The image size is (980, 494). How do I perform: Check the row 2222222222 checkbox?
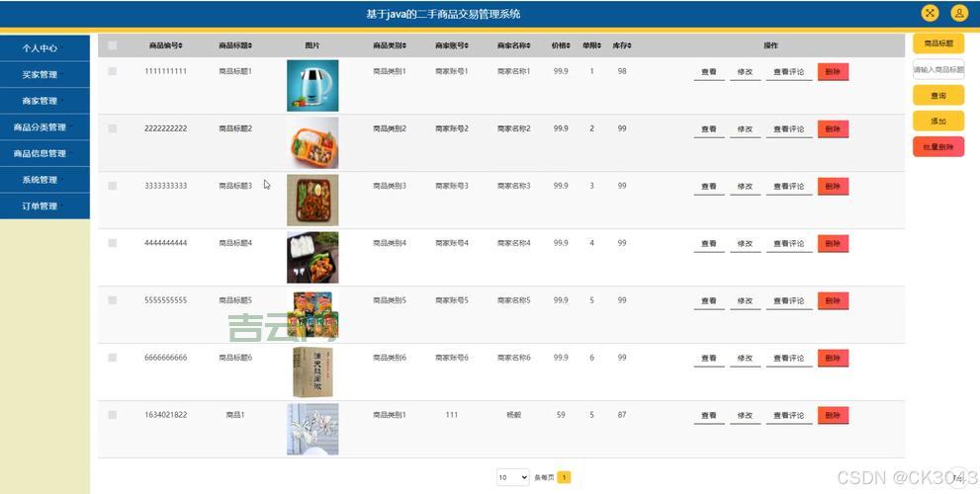(x=113, y=128)
